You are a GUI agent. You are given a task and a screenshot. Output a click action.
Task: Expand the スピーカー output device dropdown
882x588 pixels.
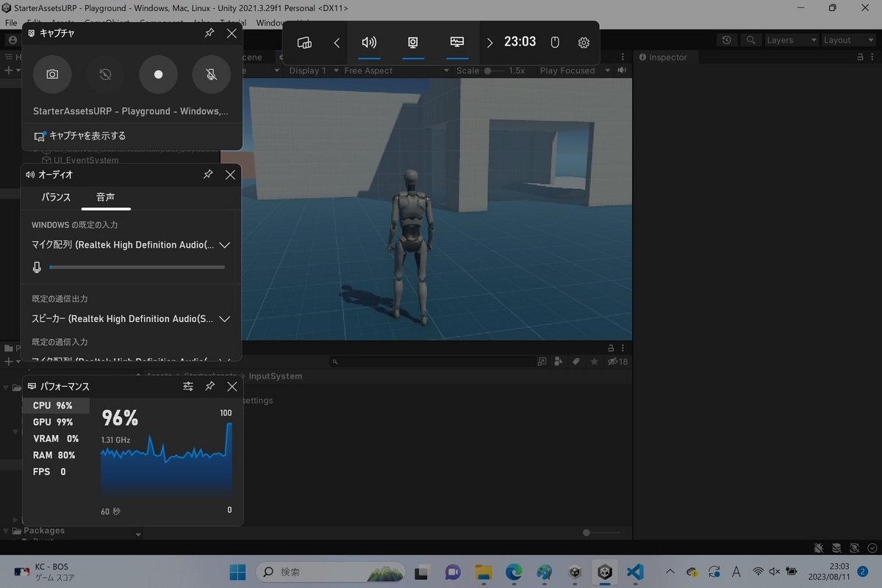click(x=131, y=319)
